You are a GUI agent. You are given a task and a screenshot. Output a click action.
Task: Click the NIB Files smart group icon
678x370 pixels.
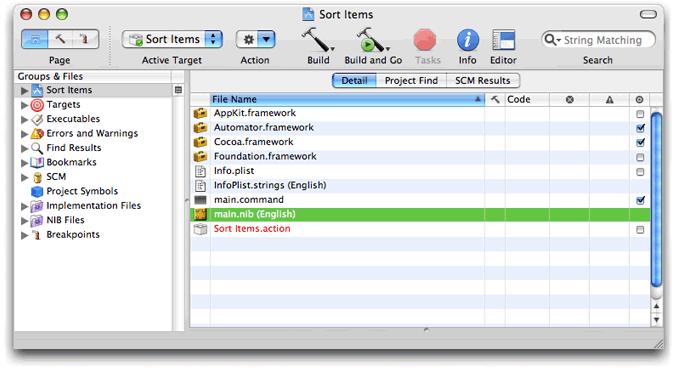[x=37, y=220]
